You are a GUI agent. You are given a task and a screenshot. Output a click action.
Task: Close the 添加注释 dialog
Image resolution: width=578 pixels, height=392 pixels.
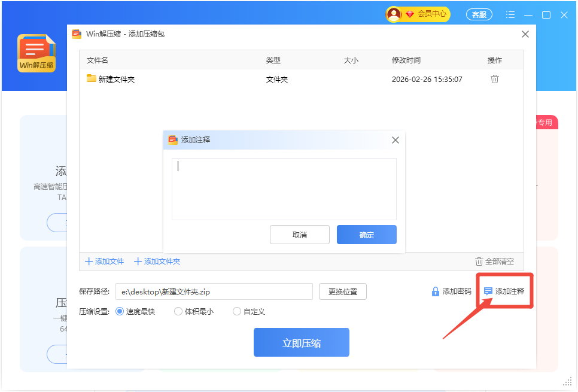pyautogui.click(x=395, y=140)
